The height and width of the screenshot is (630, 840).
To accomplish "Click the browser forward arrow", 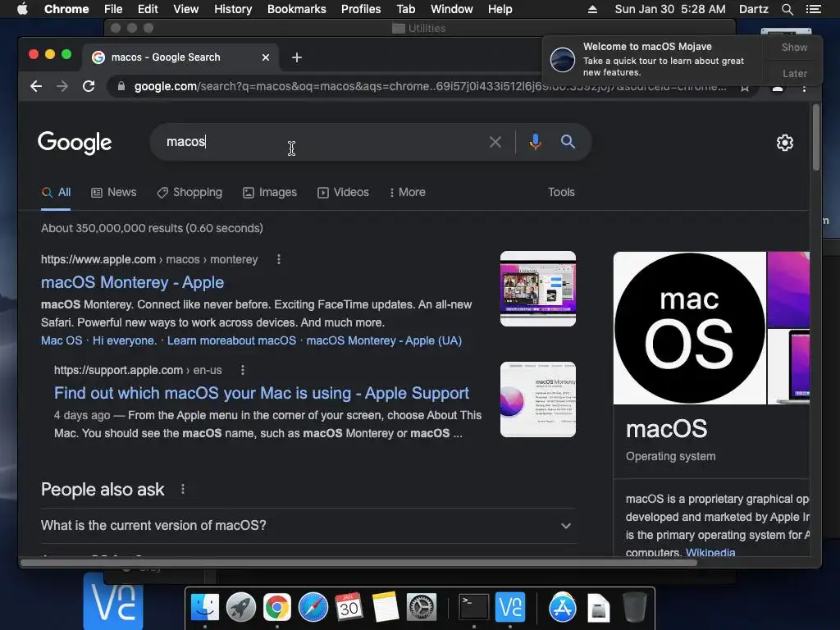I will point(62,86).
